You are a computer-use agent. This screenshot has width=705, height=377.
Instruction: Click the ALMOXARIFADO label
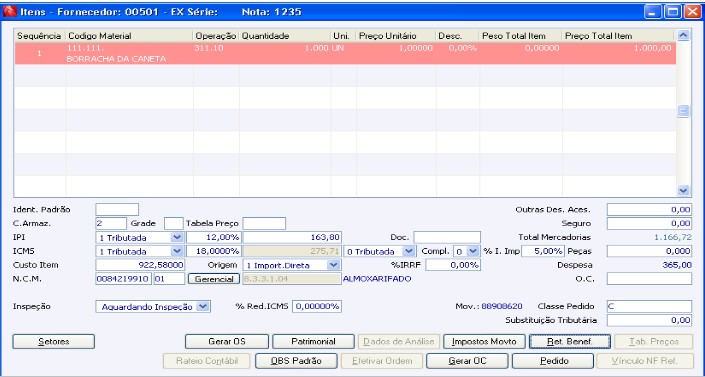click(x=377, y=279)
